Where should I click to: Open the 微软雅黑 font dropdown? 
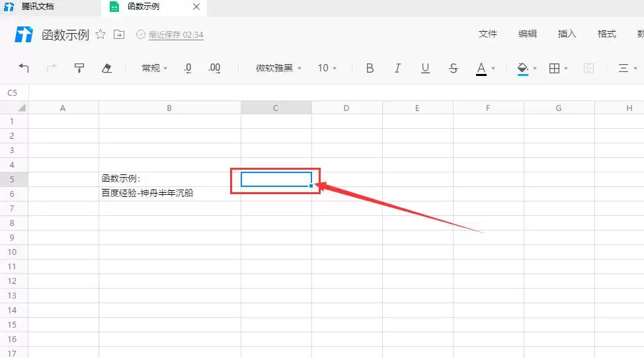click(x=278, y=68)
